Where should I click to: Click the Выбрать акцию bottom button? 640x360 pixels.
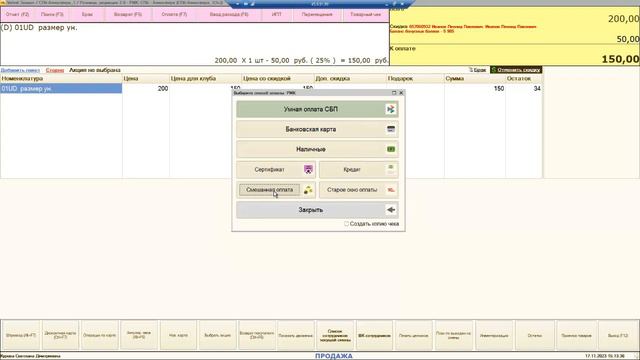[x=218, y=335]
